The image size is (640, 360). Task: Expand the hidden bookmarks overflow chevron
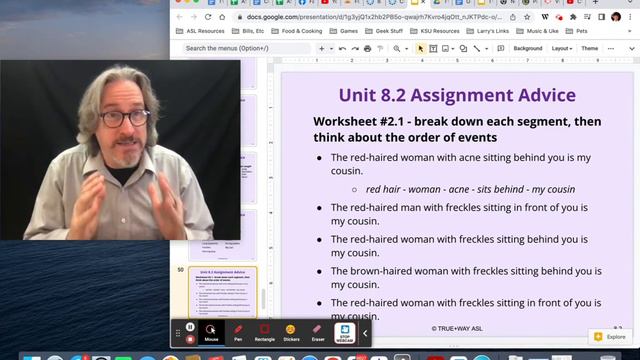pyautogui.click(x=629, y=31)
